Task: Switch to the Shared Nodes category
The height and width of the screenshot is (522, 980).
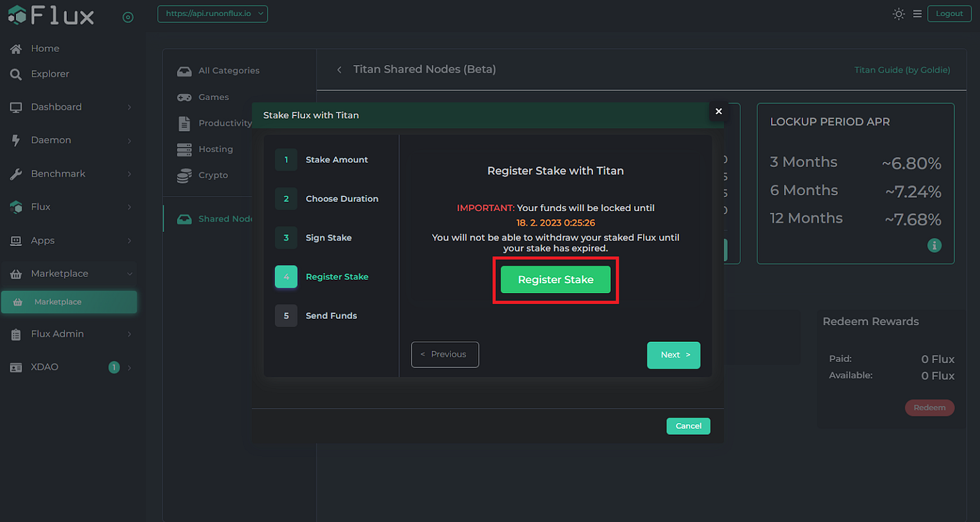Action: tap(184, 218)
